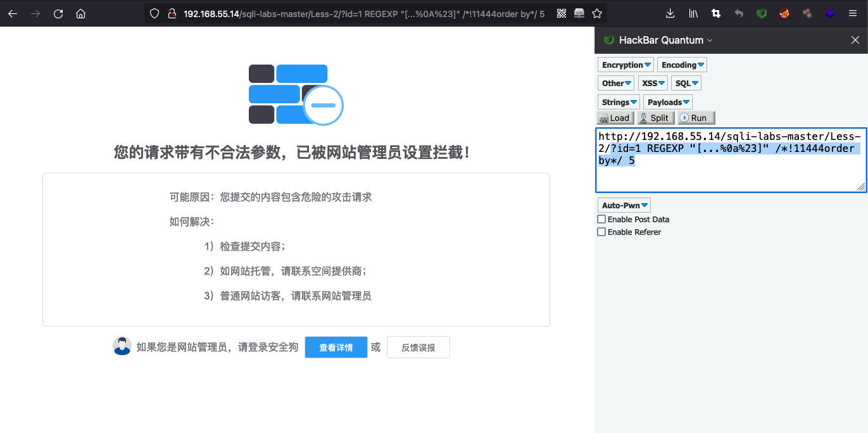Click the browser reload icon
This screenshot has height=433, width=868.
58,13
